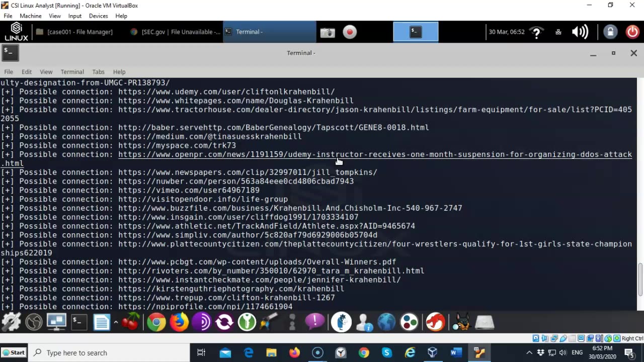Open the question mark help icon

point(536,32)
